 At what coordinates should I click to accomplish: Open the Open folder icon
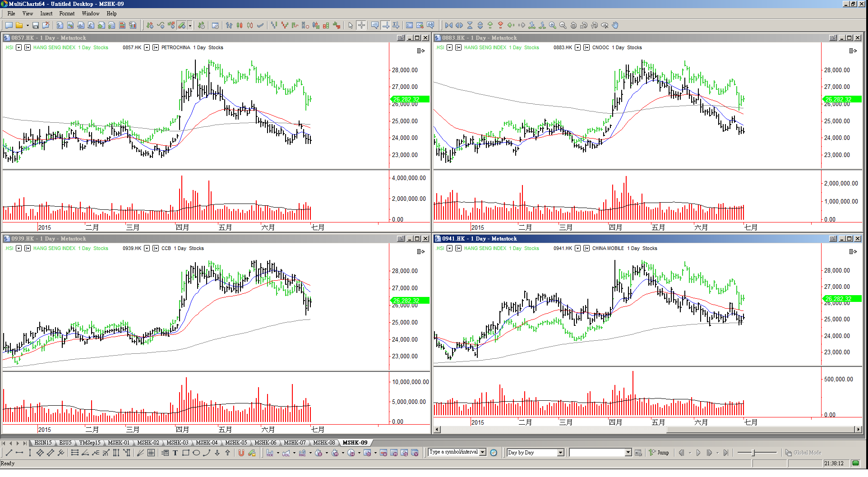(19, 26)
